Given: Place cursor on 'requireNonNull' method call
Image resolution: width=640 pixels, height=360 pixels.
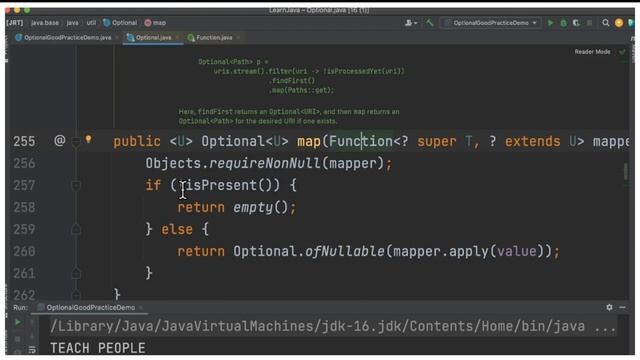Looking at the screenshot, I should (264, 164).
